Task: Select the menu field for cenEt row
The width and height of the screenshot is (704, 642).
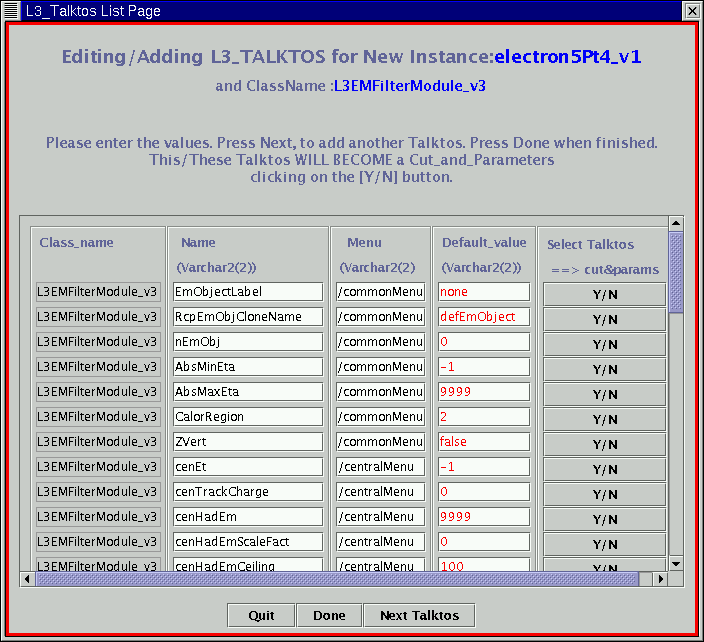Action: pyautogui.click(x=380, y=467)
